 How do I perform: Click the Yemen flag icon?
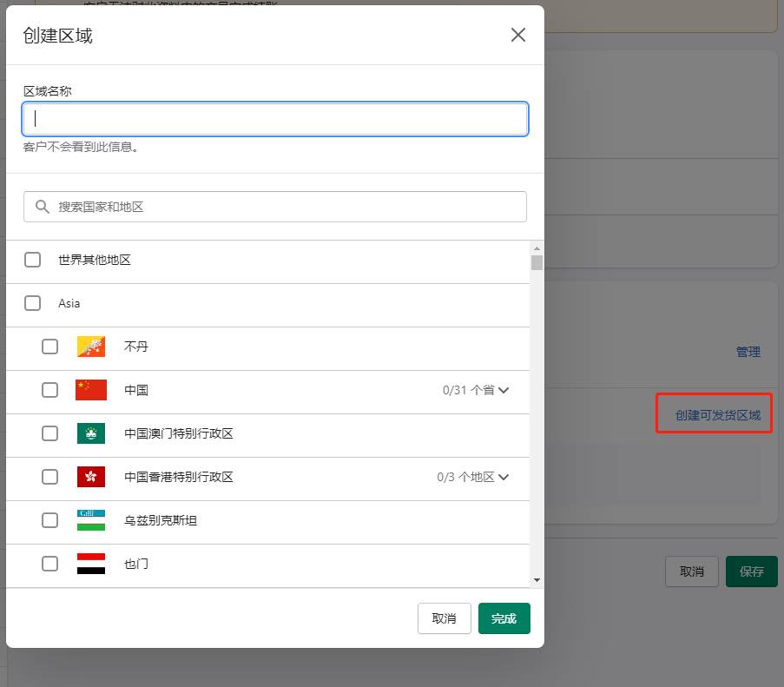(91, 564)
